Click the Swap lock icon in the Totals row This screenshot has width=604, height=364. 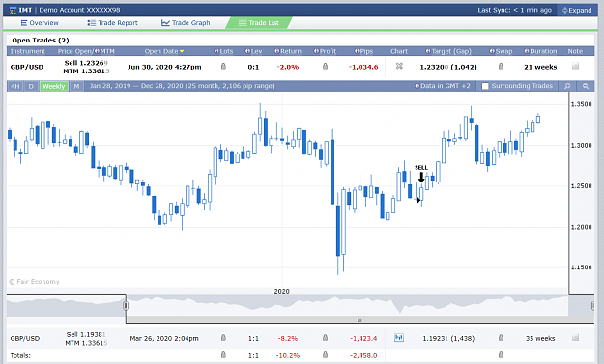(501, 354)
